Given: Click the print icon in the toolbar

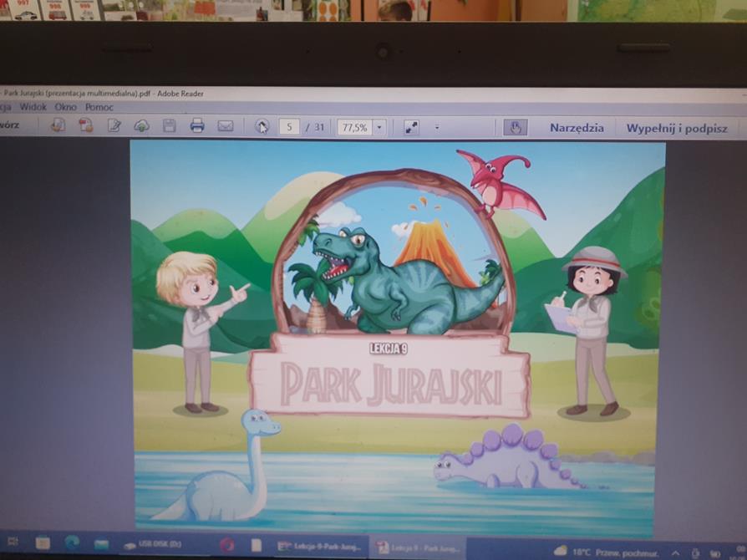Looking at the screenshot, I should tap(197, 126).
